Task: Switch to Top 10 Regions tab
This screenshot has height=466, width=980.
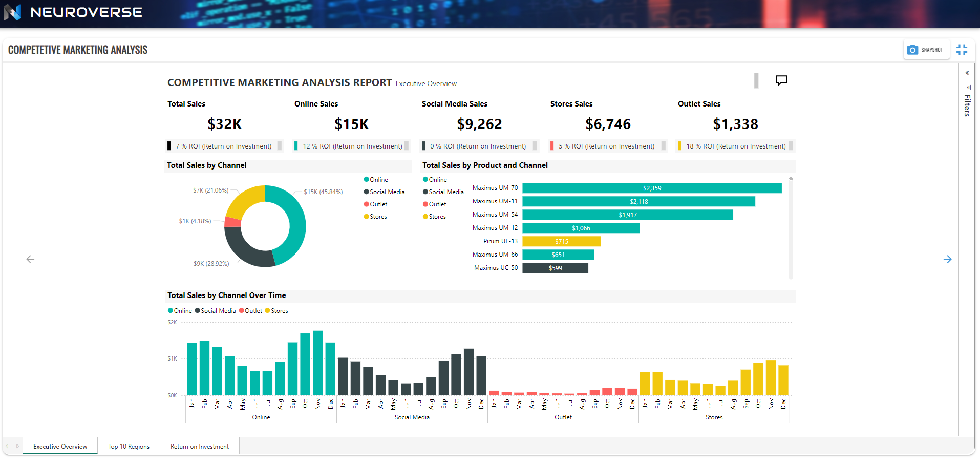Action: tap(129, 447)
